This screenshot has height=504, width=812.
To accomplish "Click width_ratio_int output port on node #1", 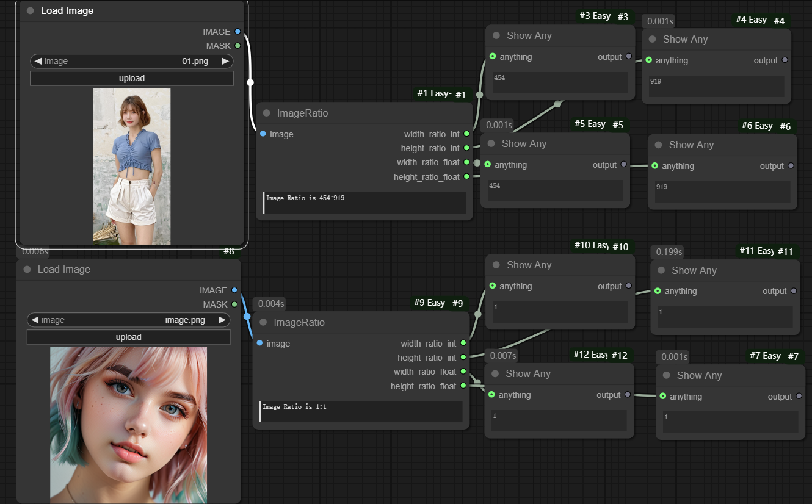I will tap(466, 134).
